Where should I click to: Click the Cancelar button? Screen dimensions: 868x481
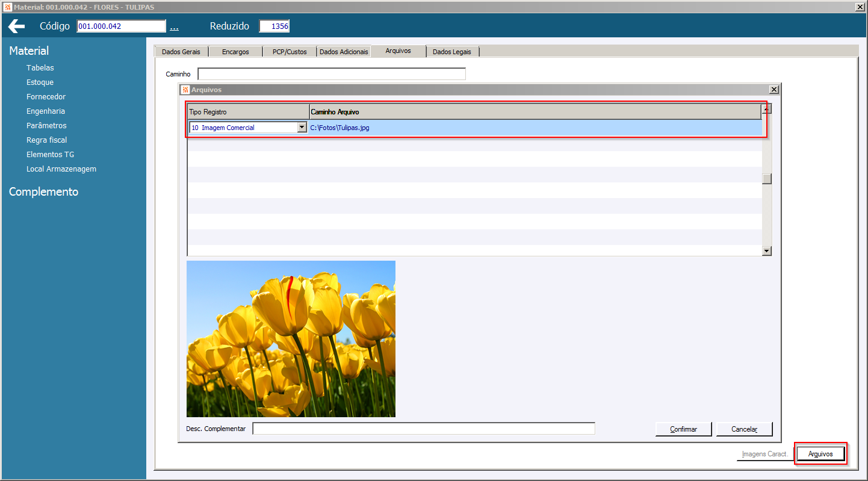[x=744, y=429]
